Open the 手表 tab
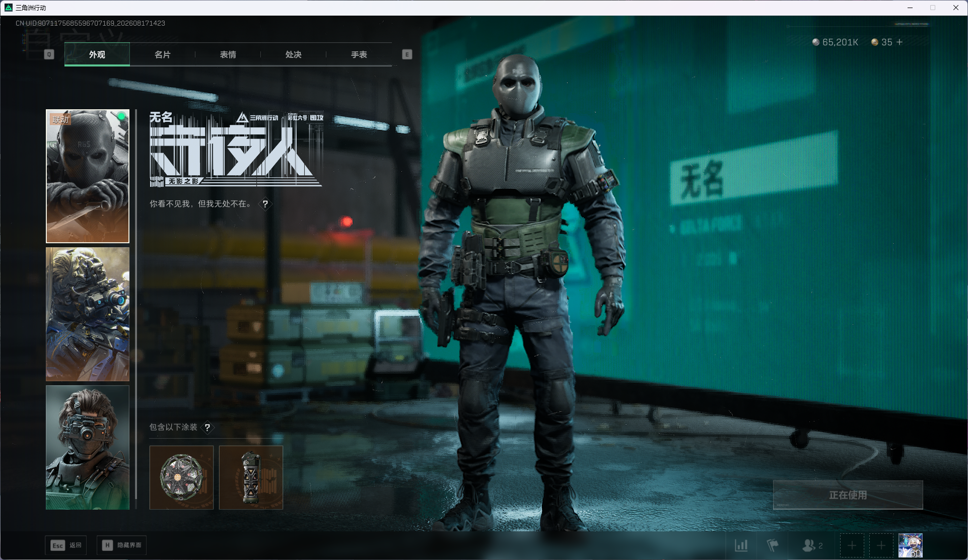Screen dimensions: 968x560 pyautogui.click(x=359, y=54)
